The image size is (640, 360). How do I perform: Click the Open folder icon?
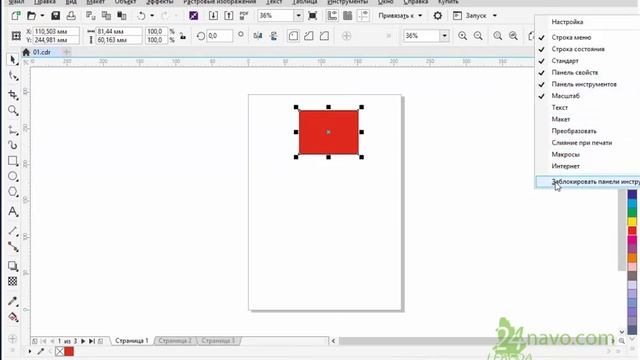pyautogui.click(x=31, y=16)
